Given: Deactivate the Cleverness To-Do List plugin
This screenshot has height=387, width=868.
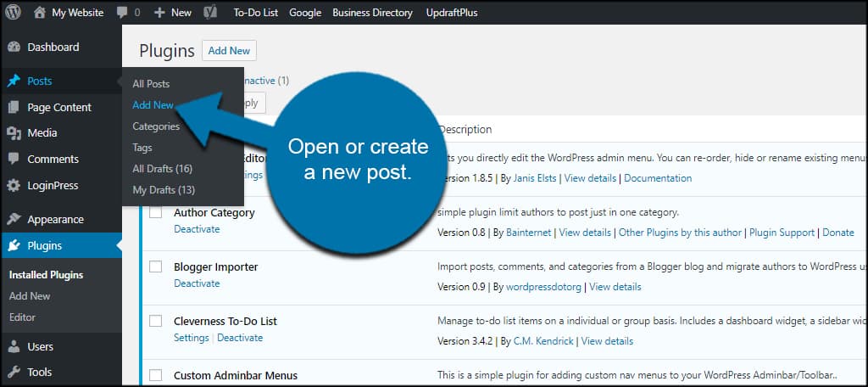Looking at the screenshot, I should tap(240, 338).
